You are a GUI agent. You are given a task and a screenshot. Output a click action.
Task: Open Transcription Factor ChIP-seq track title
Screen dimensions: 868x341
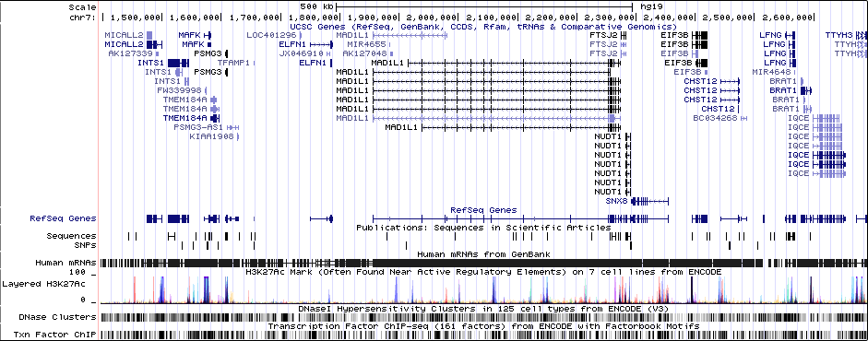click(x=483, y=326)
